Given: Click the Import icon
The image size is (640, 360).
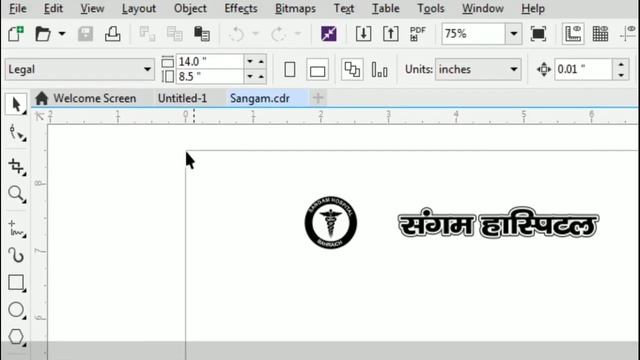Looking at the screenshot, I should click(363, 34).
